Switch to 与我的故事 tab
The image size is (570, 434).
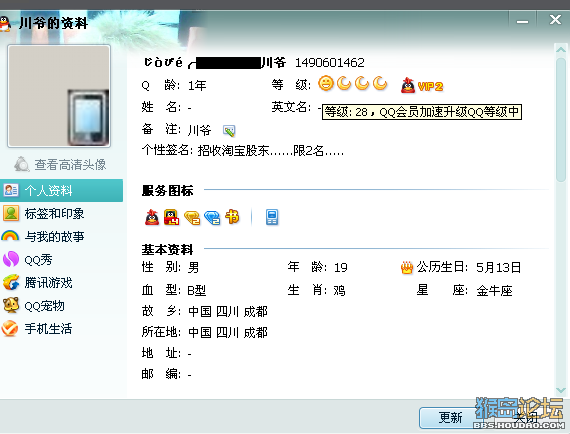pos(54,237)
